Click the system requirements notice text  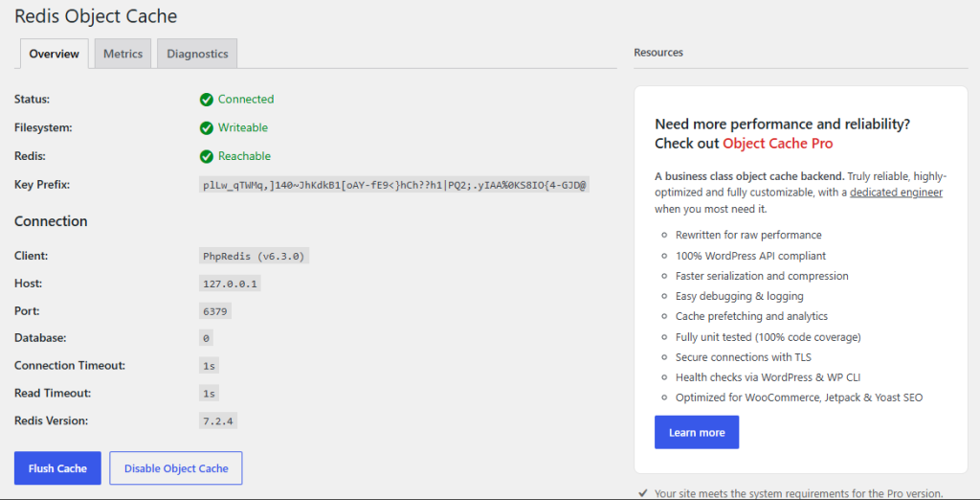(x=799, y=493)
